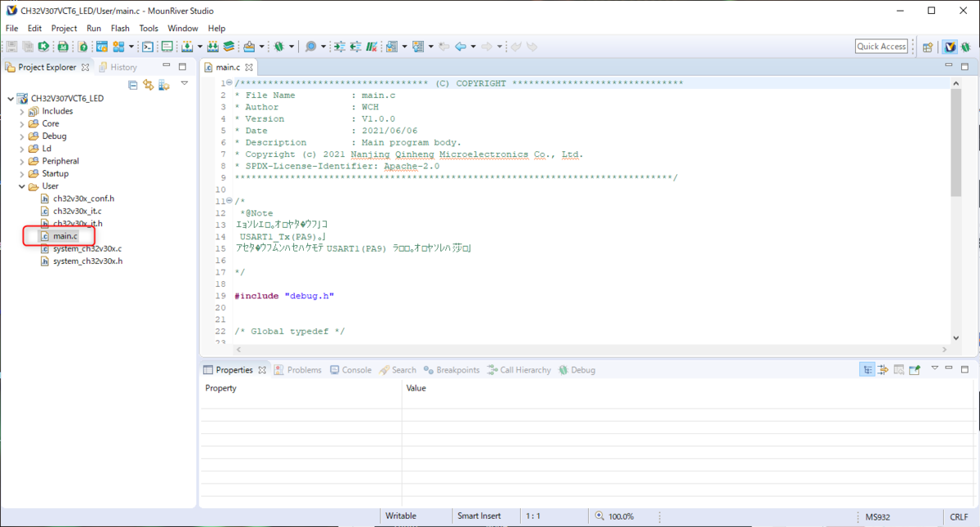The width and height of the screenshot is (980, 527).
Task: Switch to the Call Hierarchy tab
Action: click(x=519, y=370)
